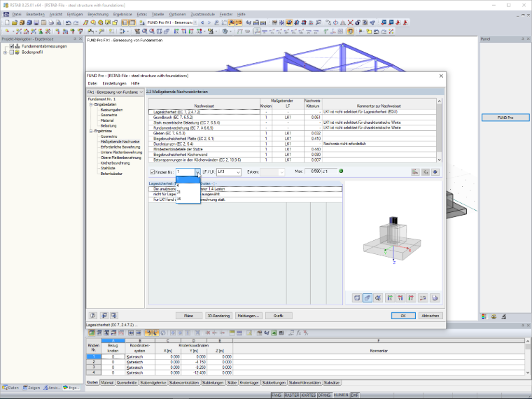Click the first icon in bottom table toolbar
Viewport: 532px width, 399px height.
92,332
